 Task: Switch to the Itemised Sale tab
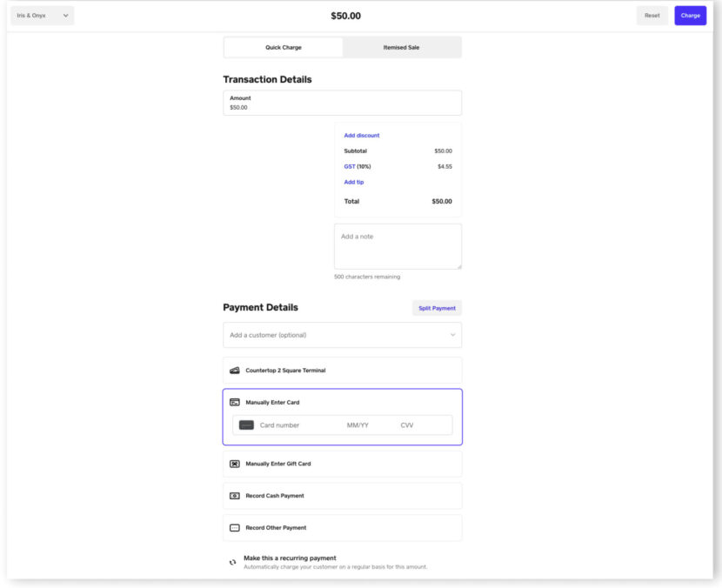pyautogui.click(x=402, y=46)
